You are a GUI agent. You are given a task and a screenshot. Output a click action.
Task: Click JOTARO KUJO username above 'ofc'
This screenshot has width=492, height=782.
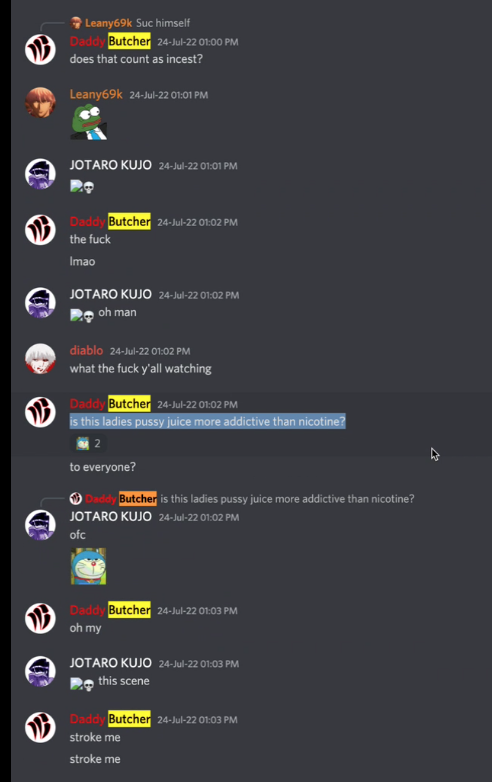(111, 517)
